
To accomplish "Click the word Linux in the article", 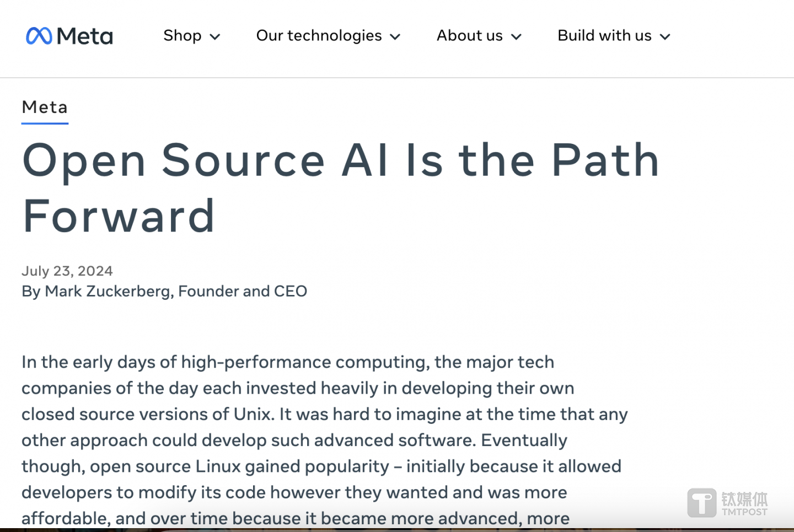I will click(x=218, y=466).
